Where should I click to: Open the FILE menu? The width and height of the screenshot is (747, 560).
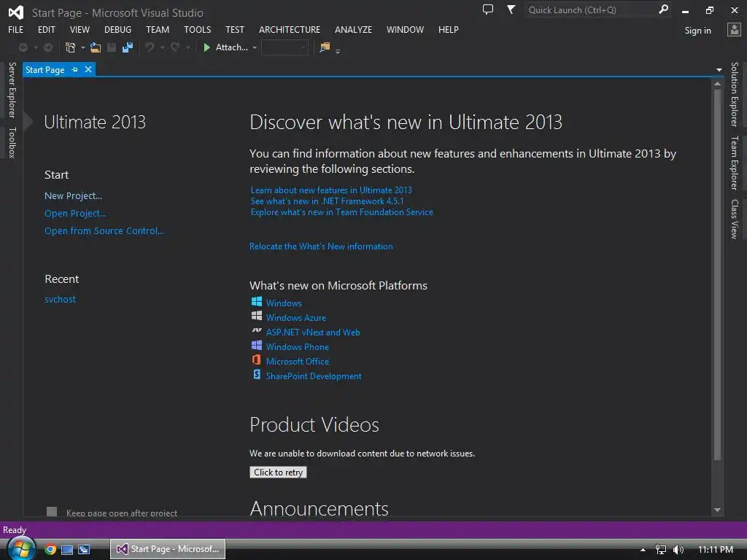pyautogui.click(x=16, y=29)
